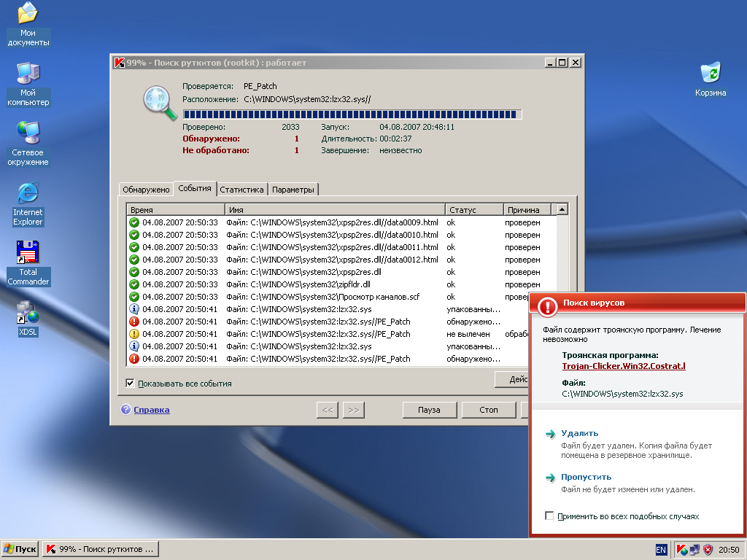Screen dimensions: 747x560
Task: Launch Total Commander desktop shortcut
Action: tap(28, 263)
